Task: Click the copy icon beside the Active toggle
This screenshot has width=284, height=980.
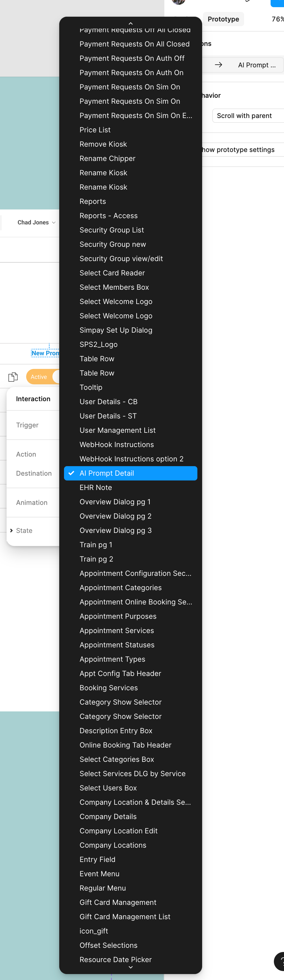Action: pos(13,377)
